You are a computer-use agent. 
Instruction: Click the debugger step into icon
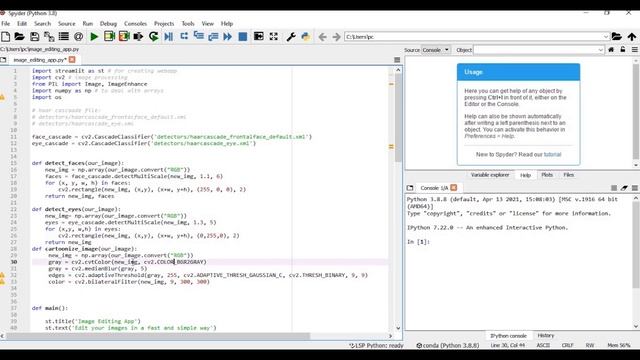[199, 36]
